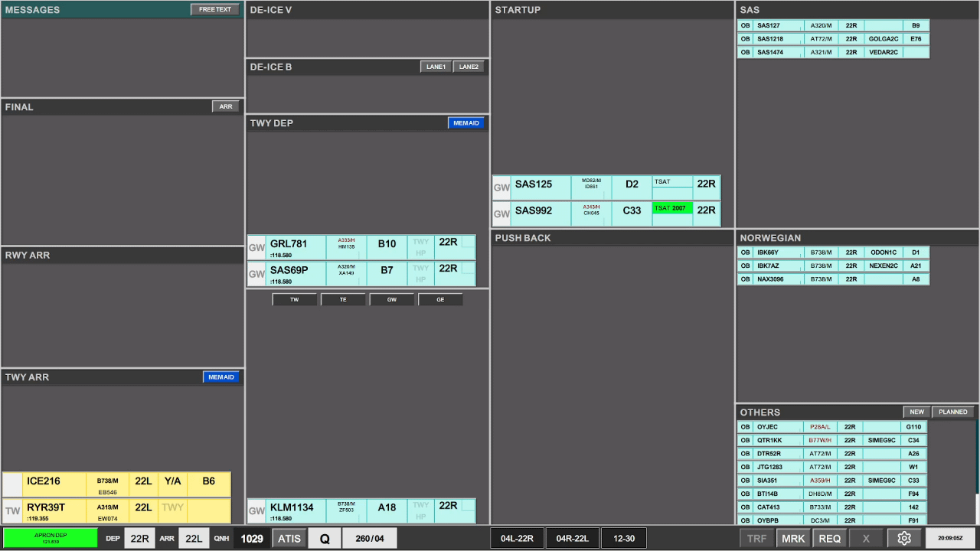The height and width of the screenshot is (551, 980).
Task: Click the FREE TEXT button in Messages
Action: (215, 10)
